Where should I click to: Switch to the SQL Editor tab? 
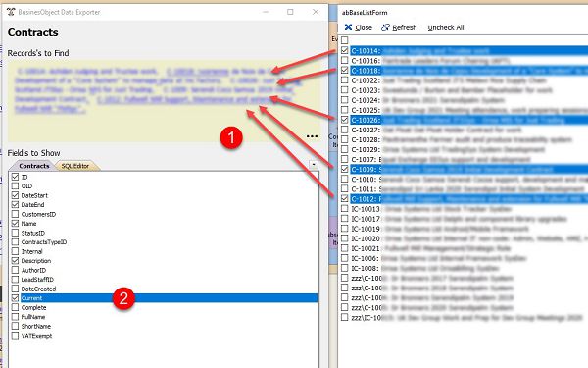75,166
